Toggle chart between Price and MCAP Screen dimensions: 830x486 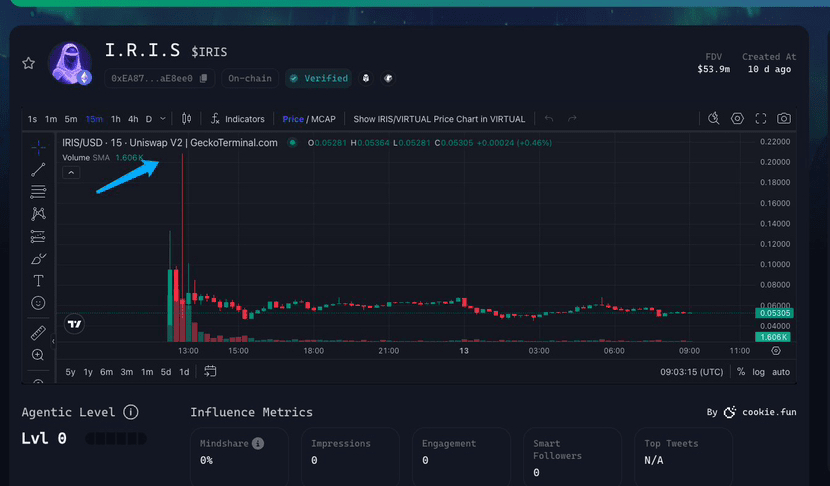tap(309, 119)
